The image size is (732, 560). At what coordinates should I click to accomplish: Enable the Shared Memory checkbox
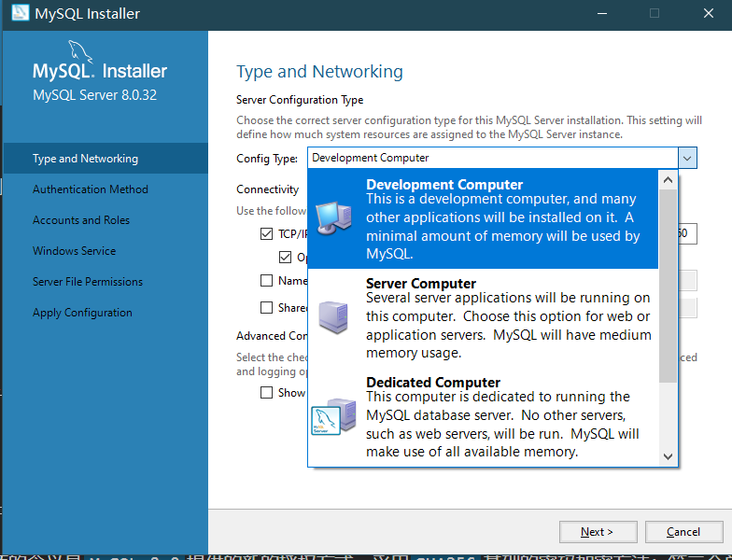(267, 308)
